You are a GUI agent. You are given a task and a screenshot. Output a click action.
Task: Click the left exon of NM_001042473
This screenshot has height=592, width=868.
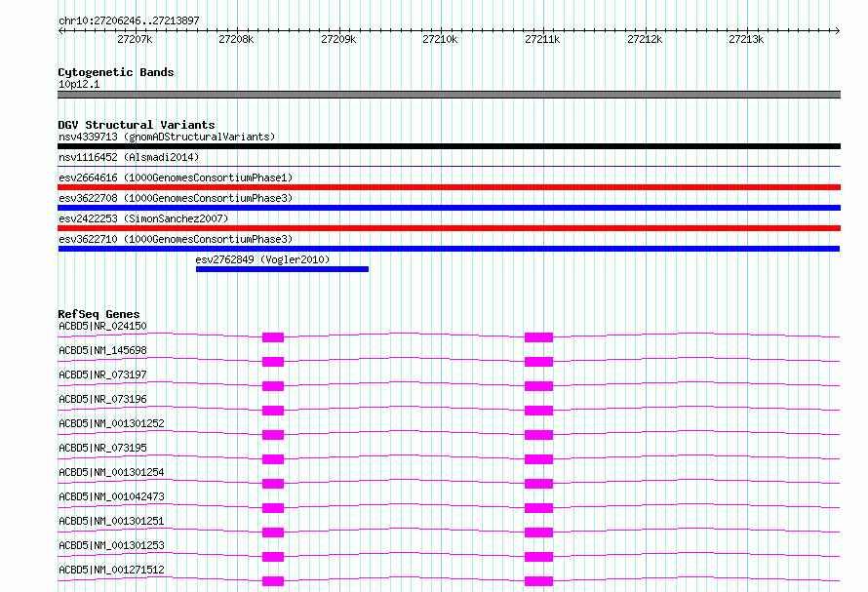click(x=273, y=508)
